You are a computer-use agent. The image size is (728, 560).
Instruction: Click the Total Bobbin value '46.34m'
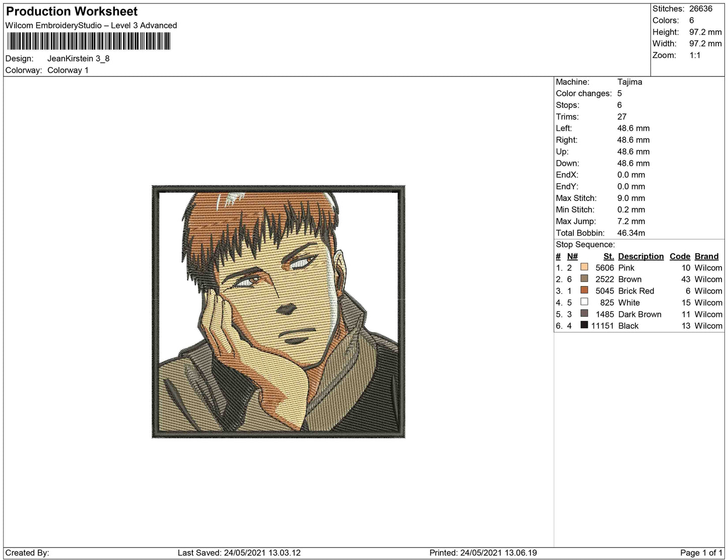click(x=631, y=233)
